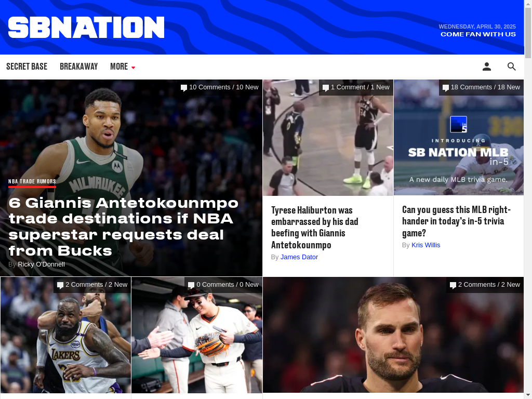This screenshot has width=532, height=399.
Task: Open the user account profile icon
Action: click(x=486, y=66)
